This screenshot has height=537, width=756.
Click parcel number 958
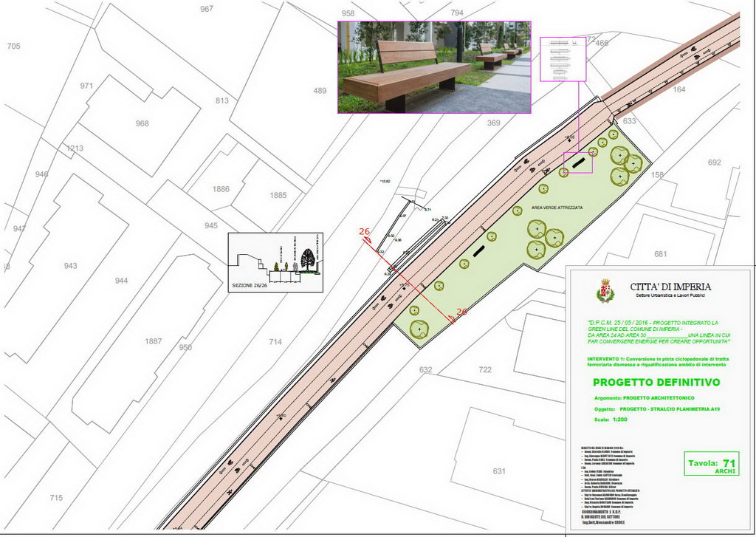coord(348,13)
